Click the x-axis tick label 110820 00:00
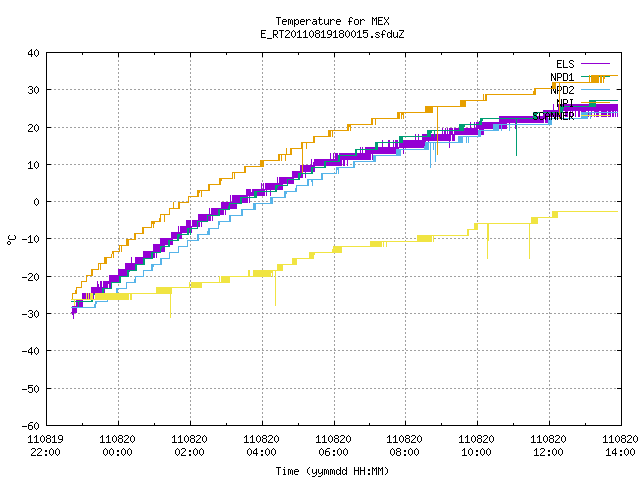 [118, 446]
